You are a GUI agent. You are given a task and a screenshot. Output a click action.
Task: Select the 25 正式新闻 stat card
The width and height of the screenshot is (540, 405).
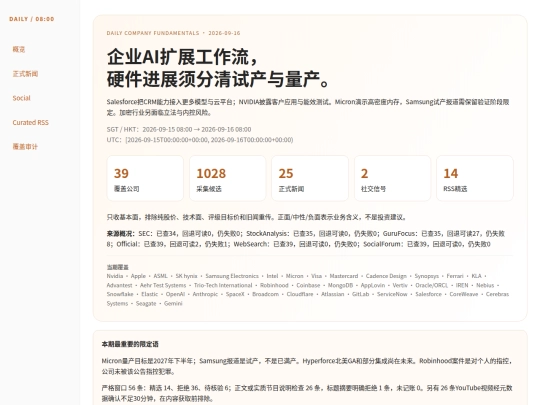[x=310, y=178]
